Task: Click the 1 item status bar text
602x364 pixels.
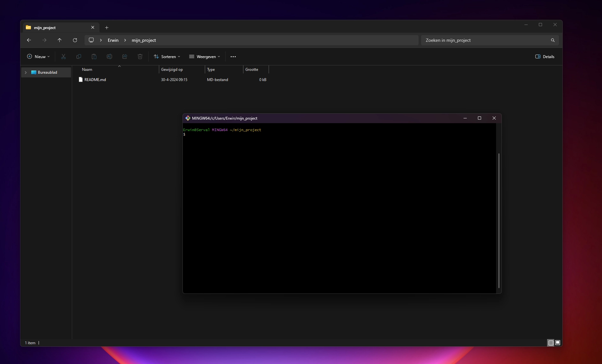Action: click(30, 343)
